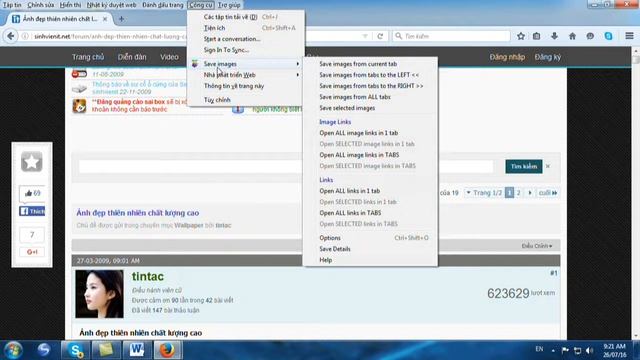Open sticky notes taskbar icon

click(106, 350)
